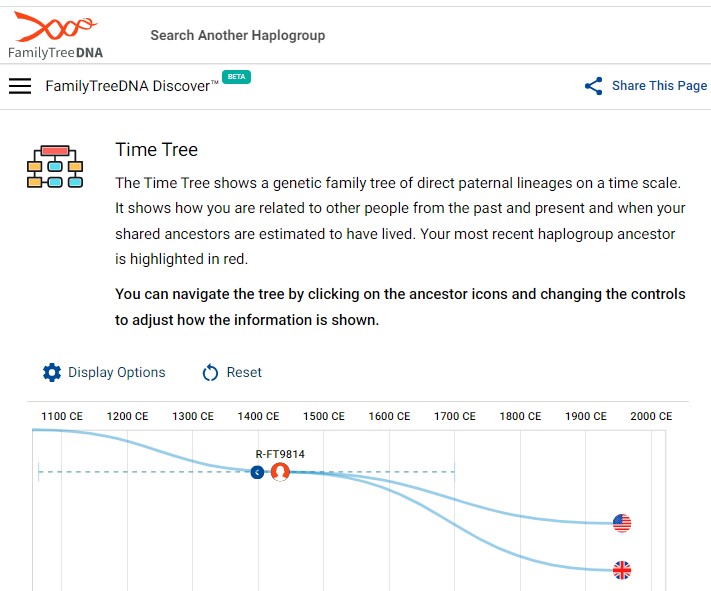Click the 1900 CE timeline label
This screenshot has height=591, width=711.
585,417
